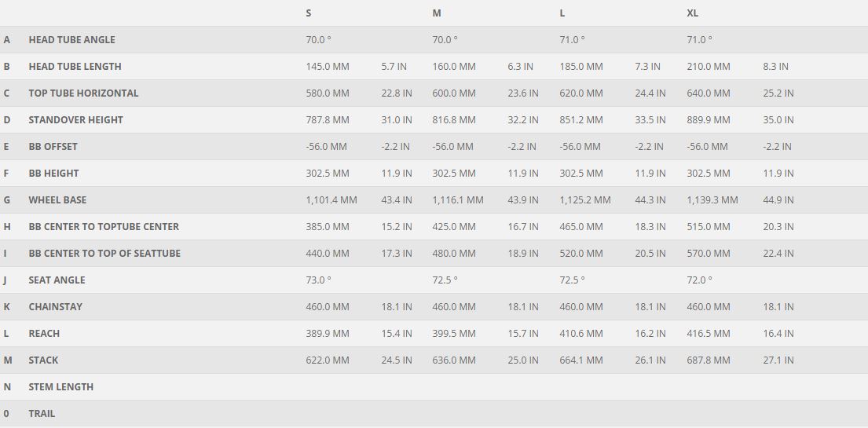Select the STANDOVER HEIGHT row label
Viewport: 868px width, 428px height.
point(76,119)
